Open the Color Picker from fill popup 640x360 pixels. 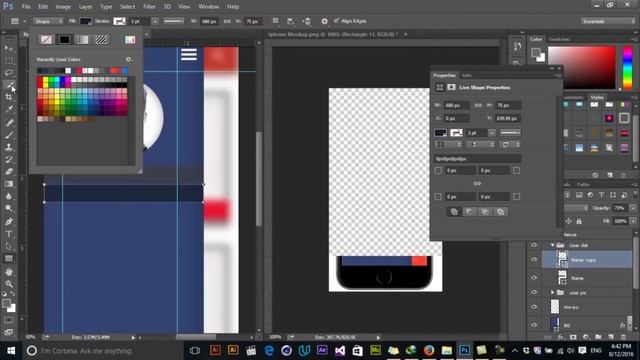click(130, 40)
